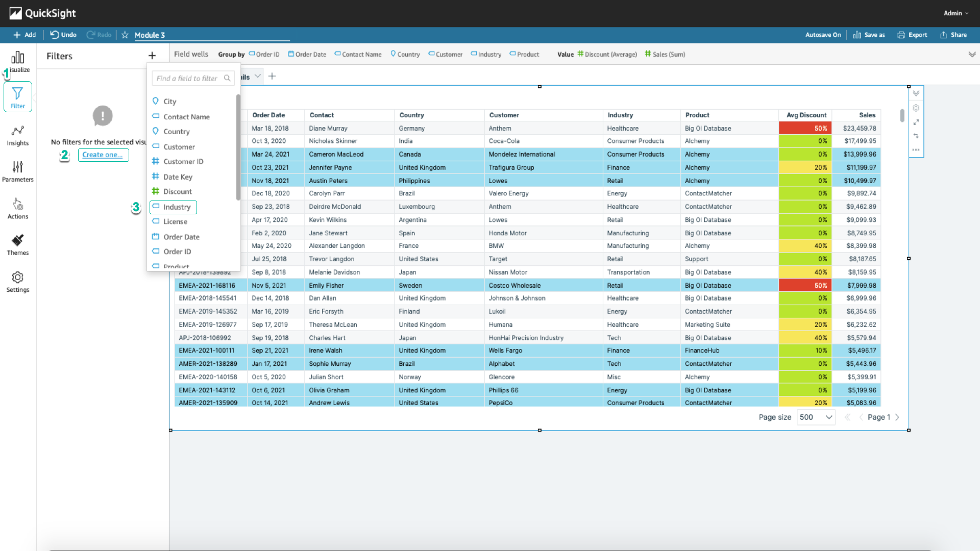The width and height of the screenshot is (980, 551).
Task: Click red 50% cell for Diane Murray
Action: tap(805, 129)
